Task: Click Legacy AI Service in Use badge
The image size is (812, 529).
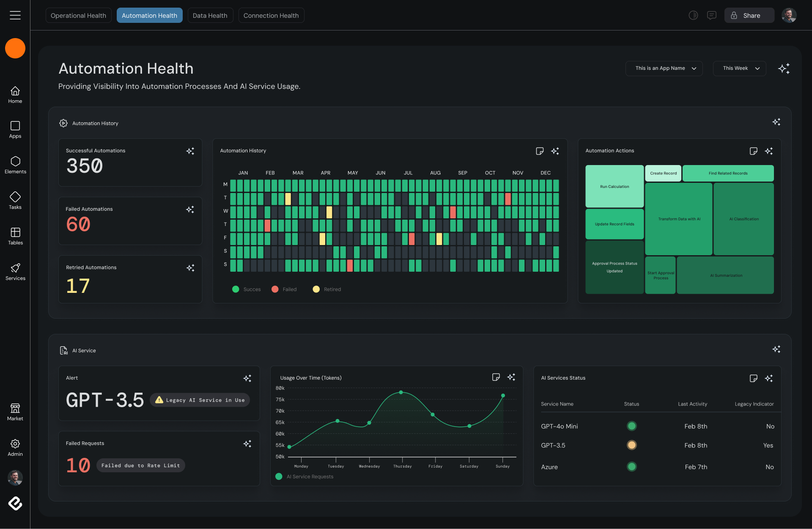Action: point(200,400)
